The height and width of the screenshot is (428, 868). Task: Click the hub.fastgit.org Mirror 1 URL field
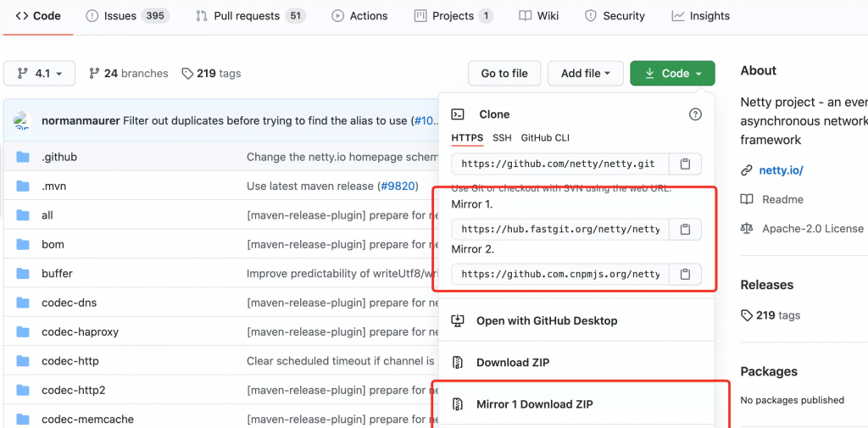(x=560, y=229)
